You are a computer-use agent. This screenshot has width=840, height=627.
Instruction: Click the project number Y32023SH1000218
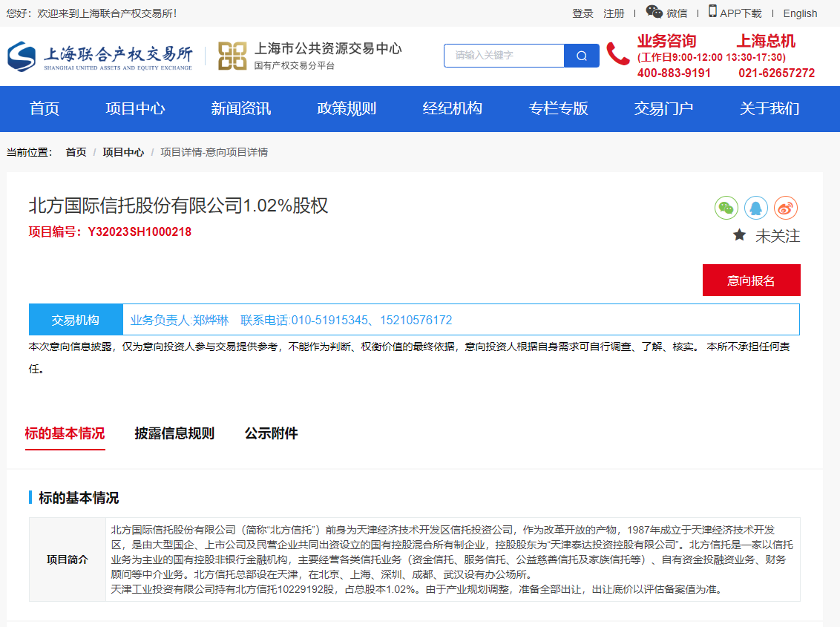pos(140,232)
